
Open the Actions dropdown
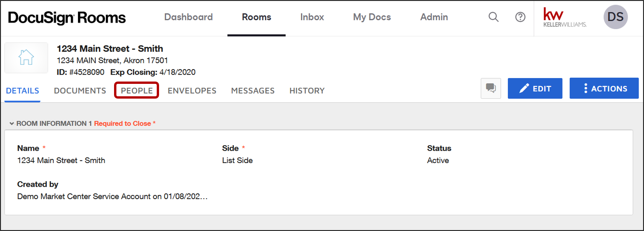604,88
